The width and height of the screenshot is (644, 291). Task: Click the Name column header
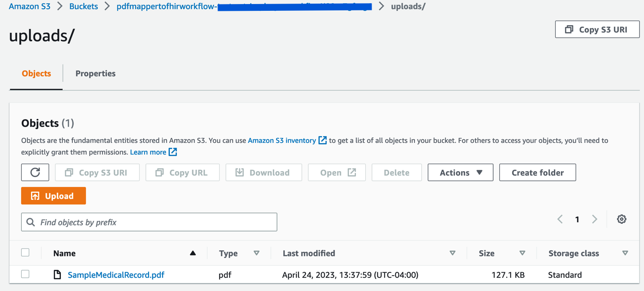point(64,253)
